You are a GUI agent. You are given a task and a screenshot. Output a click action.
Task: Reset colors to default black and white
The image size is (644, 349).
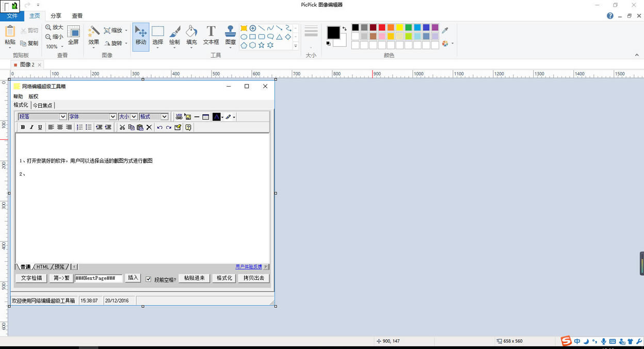(329, 44)
